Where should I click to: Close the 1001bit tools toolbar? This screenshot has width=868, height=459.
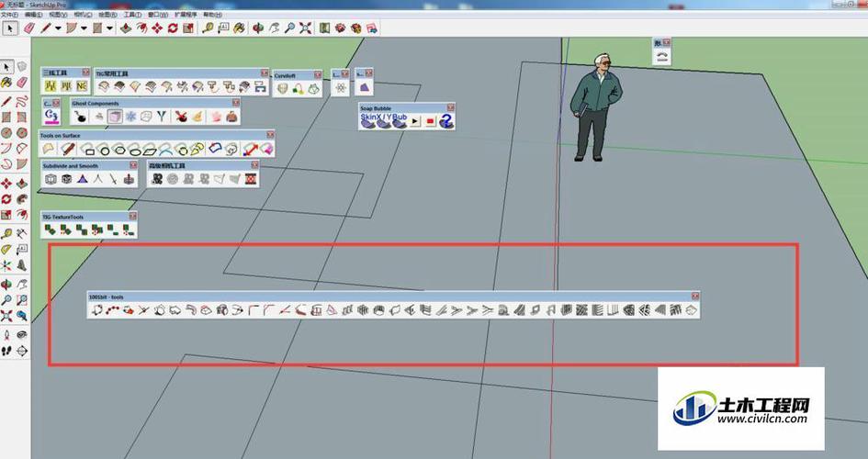(x=695, y=297)
